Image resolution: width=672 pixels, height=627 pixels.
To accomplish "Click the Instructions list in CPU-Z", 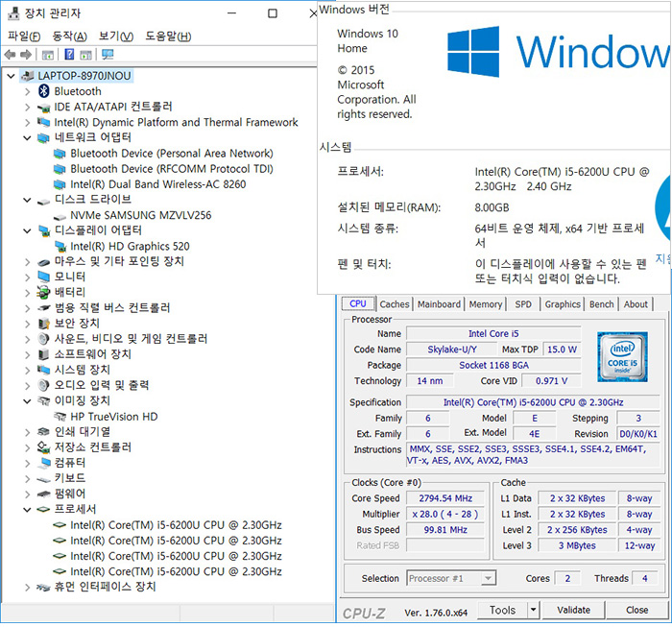I will [533, 455].
